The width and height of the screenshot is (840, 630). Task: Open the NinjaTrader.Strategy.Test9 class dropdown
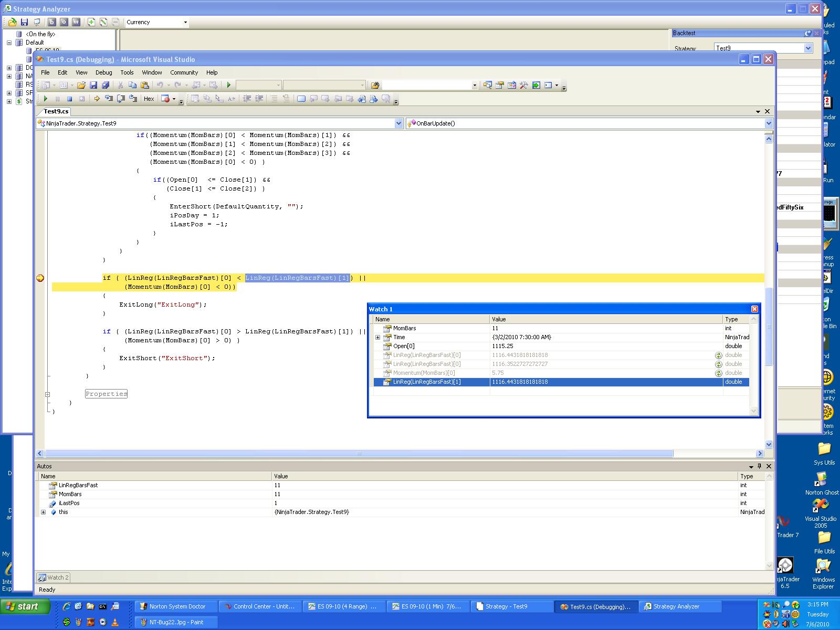coord(398,123)
